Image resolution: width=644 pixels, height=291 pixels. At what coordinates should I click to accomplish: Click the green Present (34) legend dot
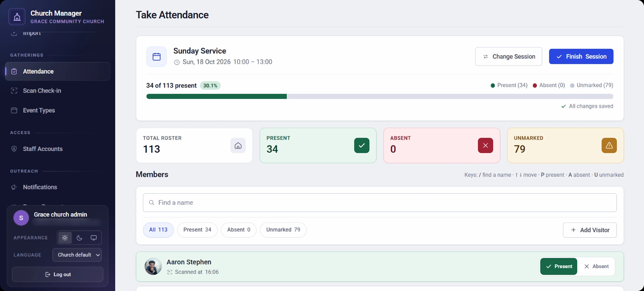[x=492, y=85]
